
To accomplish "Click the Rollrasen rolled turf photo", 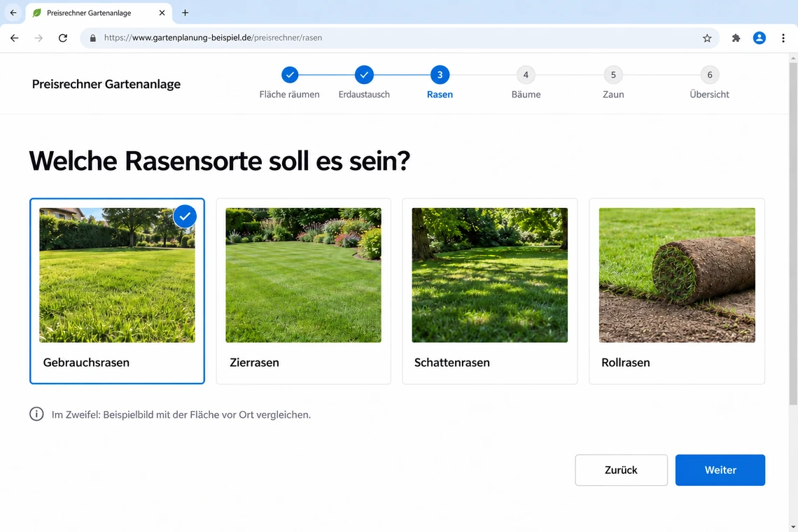I will coord(677,275).
